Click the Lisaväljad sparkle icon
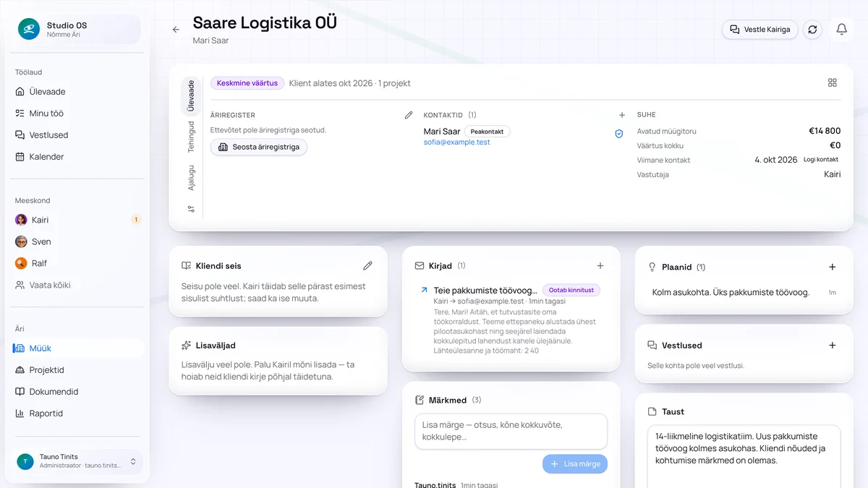Screen dimensions: 868x488 tap(187, 346)
